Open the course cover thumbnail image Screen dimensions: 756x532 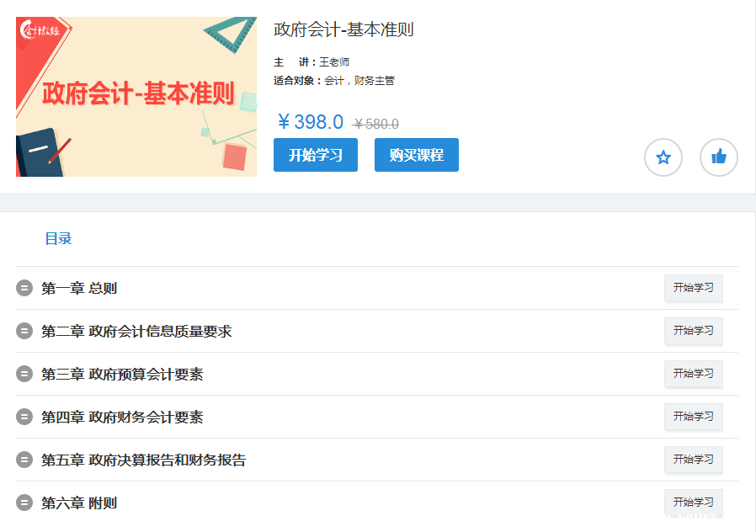(x=136, y=96)
